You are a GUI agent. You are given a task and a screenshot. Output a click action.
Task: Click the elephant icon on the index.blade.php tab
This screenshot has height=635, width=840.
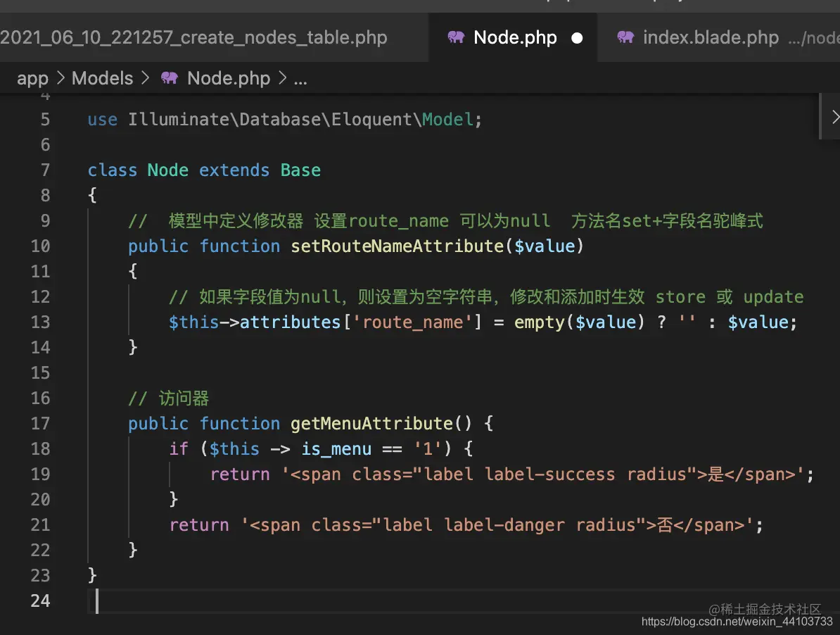(625, 37)
